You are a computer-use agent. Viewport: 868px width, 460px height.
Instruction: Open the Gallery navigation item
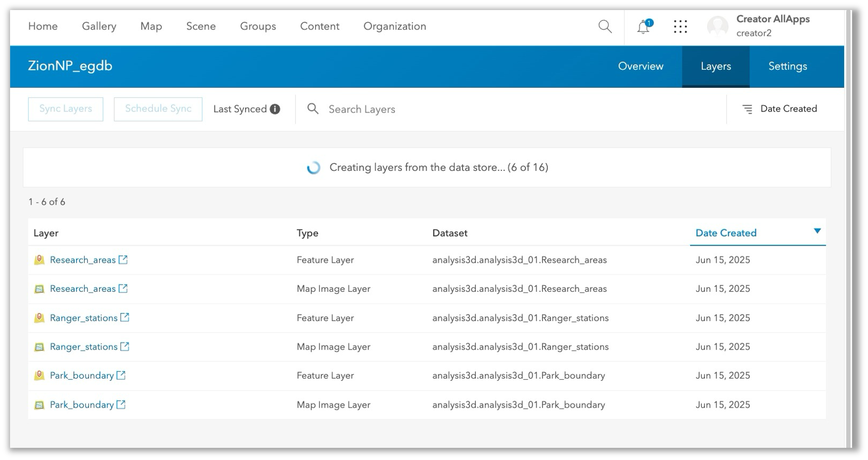pos(99,26)
